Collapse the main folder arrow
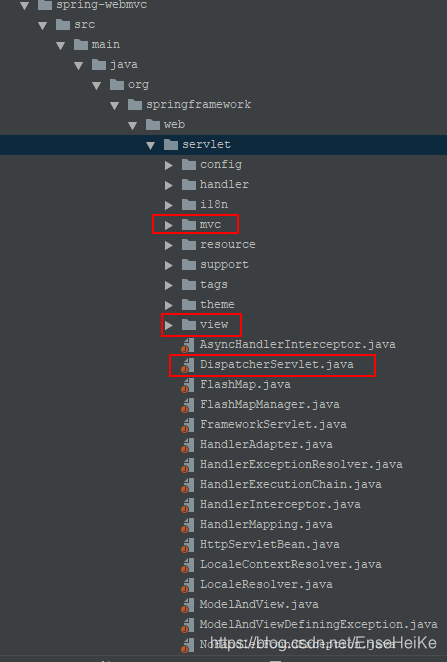 pos(61,46)
